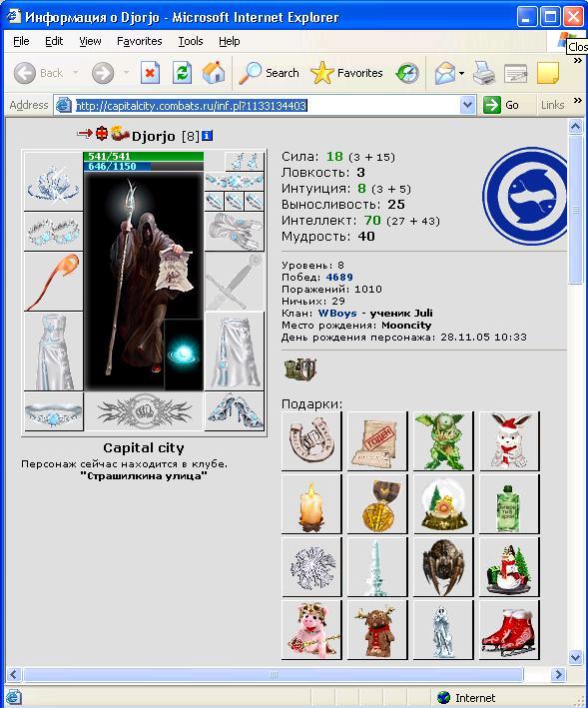Click the victories count 4689 link

tap(339, 277)
